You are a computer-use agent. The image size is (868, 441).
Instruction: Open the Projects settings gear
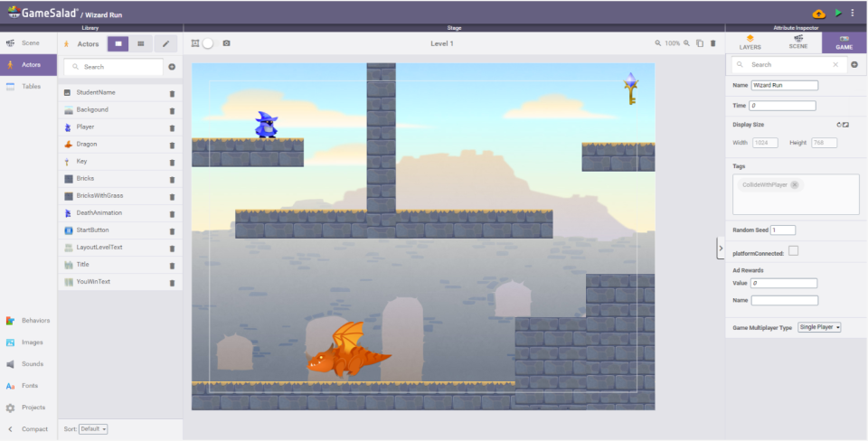click(x=28, y=408)
